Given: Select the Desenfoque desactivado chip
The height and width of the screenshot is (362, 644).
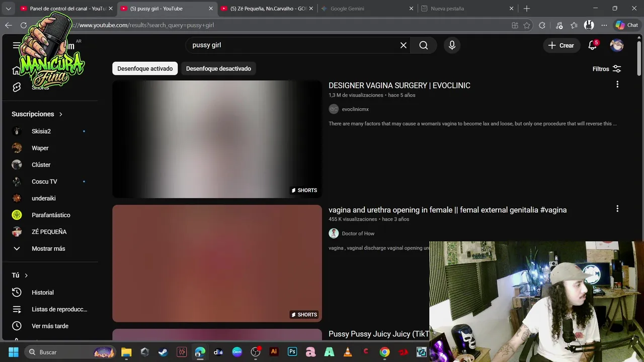Looking at the screenshot, I should 218,68.
